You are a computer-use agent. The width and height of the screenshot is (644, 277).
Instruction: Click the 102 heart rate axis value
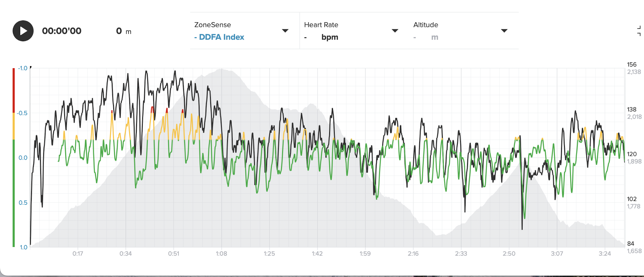pyautogui.click(x=632, y=199)
